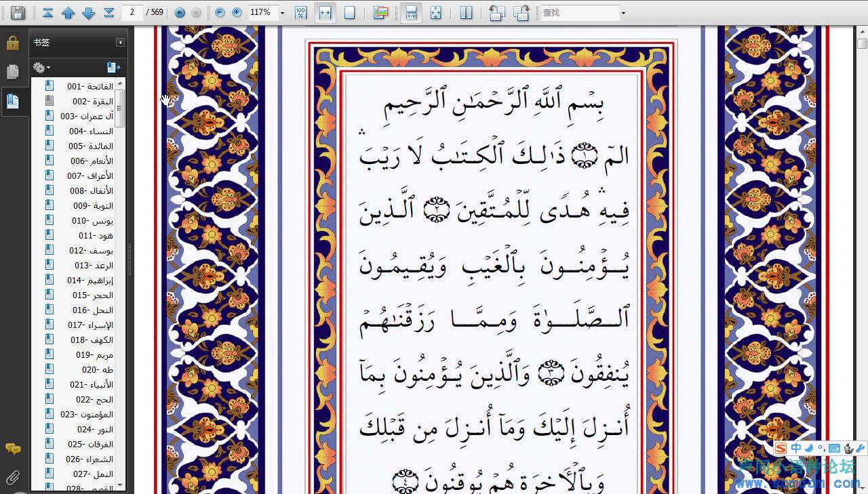This screenshot has height=494, width=868.
Task: Open the comments panel icon
Action: [13, 449]
